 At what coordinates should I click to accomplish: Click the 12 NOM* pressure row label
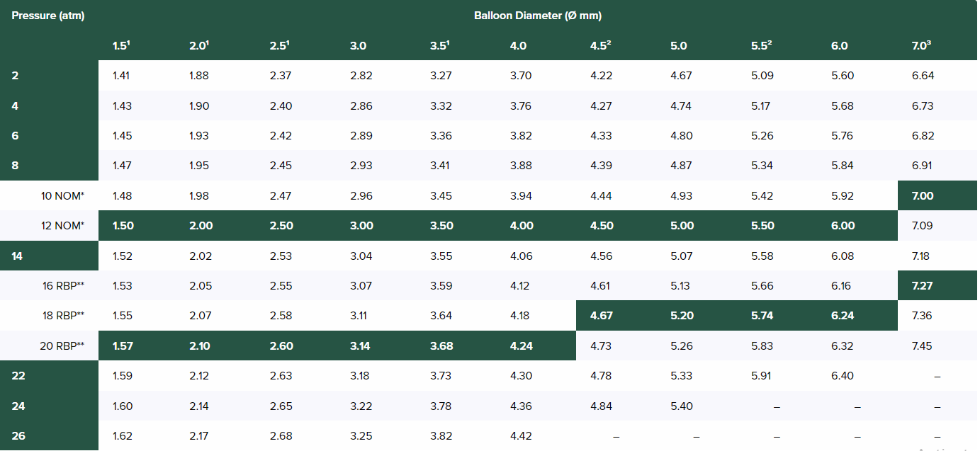[x=63, y=226]
